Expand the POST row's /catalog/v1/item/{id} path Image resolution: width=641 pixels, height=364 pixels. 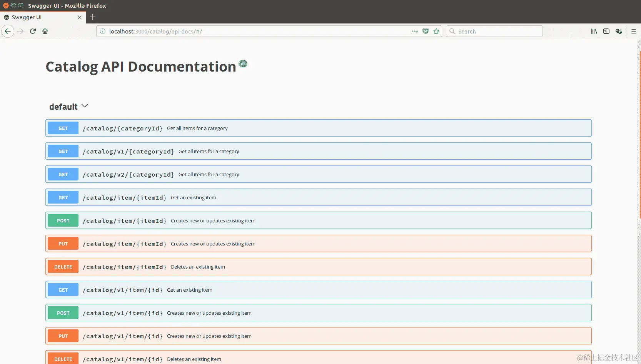(123, 313)
